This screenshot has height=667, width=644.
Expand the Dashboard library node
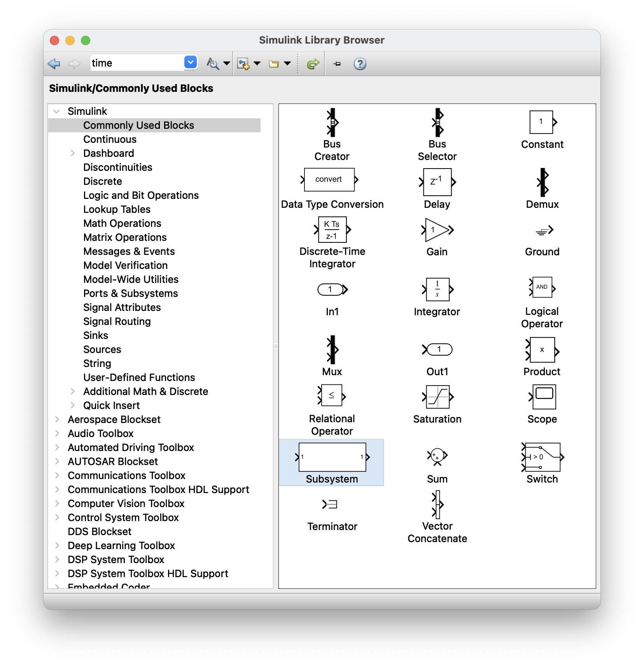(73, 153)
